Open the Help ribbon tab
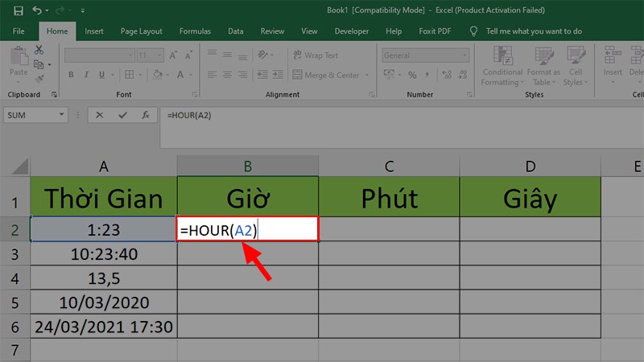The width and height of the screenshot is (644, 362). click(394, 31)
